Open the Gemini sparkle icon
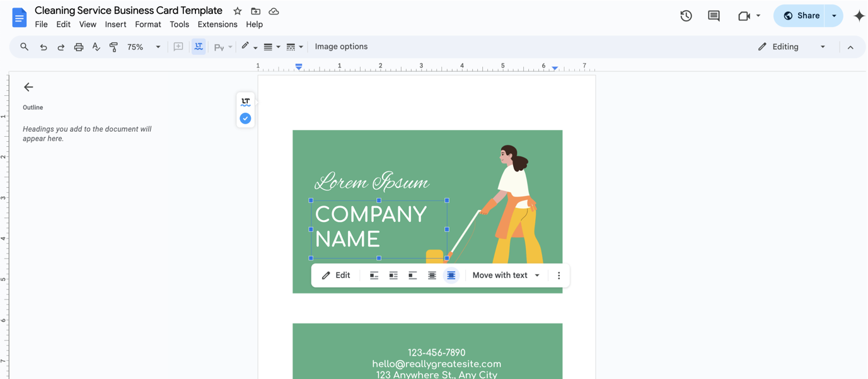Viewport: 868px width, 379px height. (x=859, y=15)
